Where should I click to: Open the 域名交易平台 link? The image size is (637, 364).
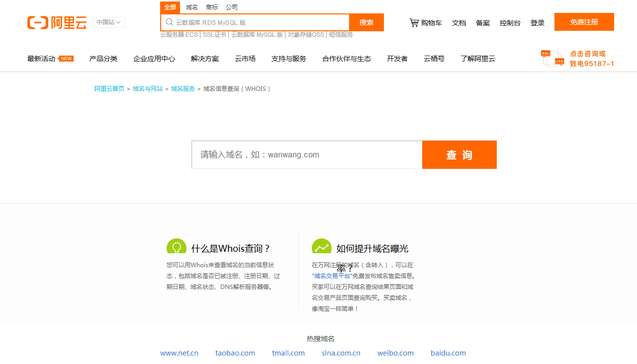(332, 276)
